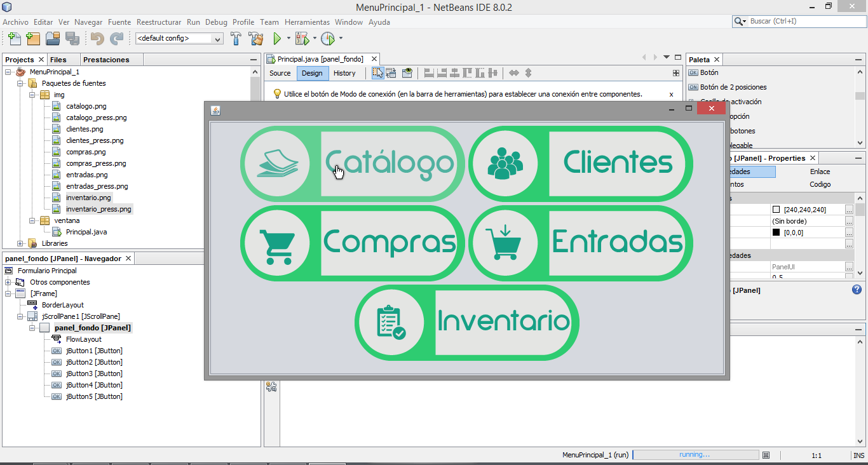868x465 pixels.
Task: Click the change horizontal resizability icon
Action: click(x=514, y=73)
